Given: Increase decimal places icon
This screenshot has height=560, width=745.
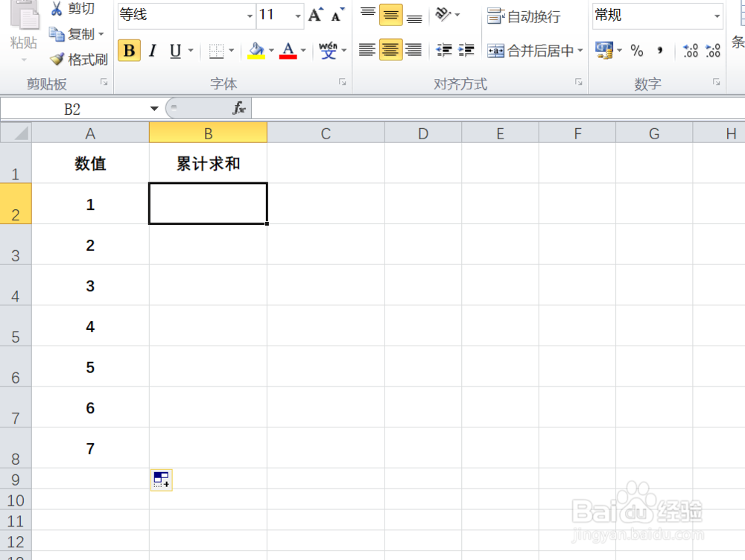Looking at the screenshot, I should pos(691,51).
